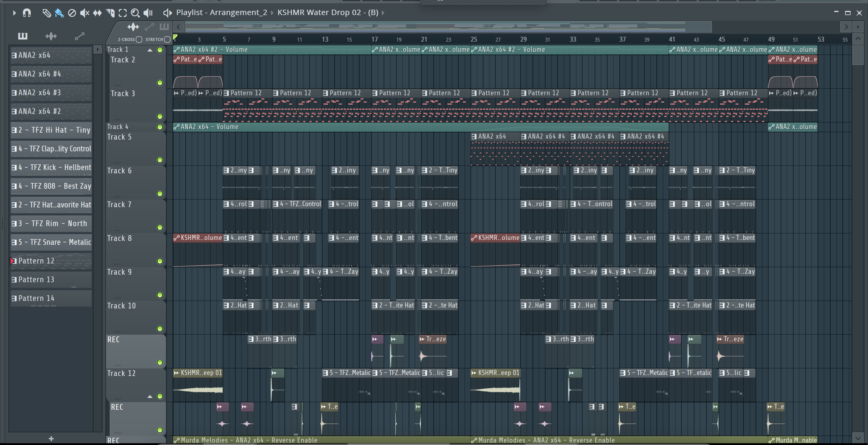Mute Track 3 with its green LED
The height and width of the screenshot is (445, 868).
pyautogui.click(x=160, y=116)
